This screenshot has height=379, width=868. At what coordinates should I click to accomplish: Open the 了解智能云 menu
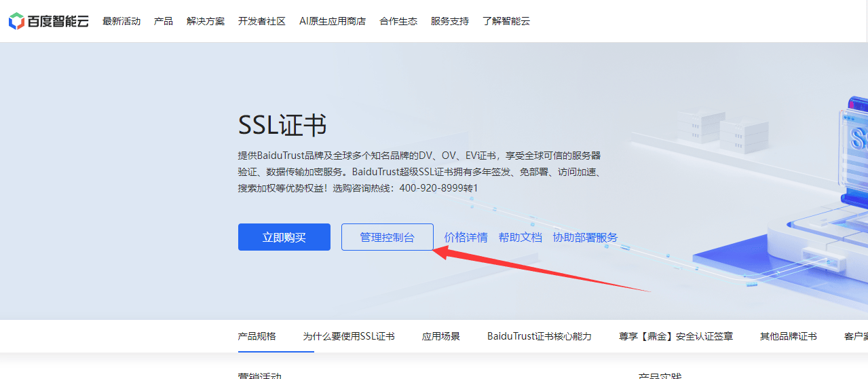506,21
